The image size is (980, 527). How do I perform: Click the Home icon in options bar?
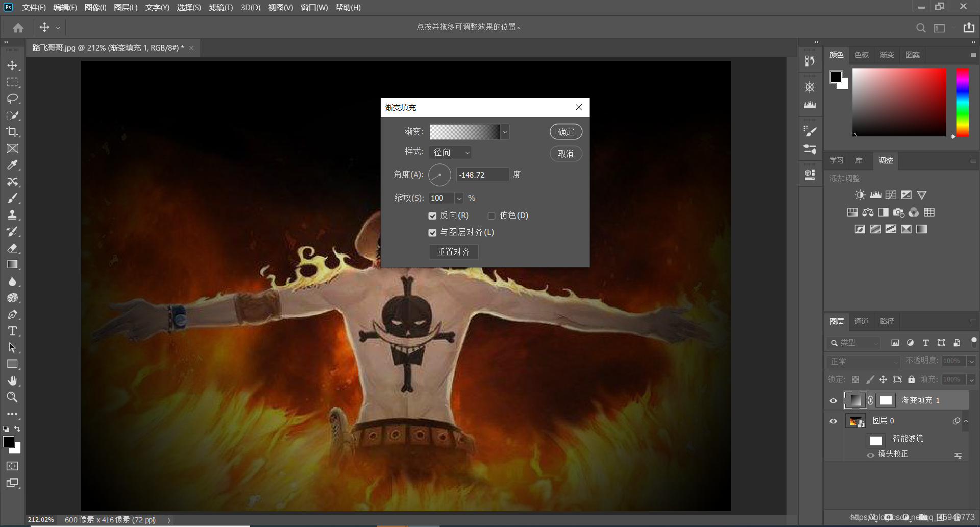[x=18, y=28]
